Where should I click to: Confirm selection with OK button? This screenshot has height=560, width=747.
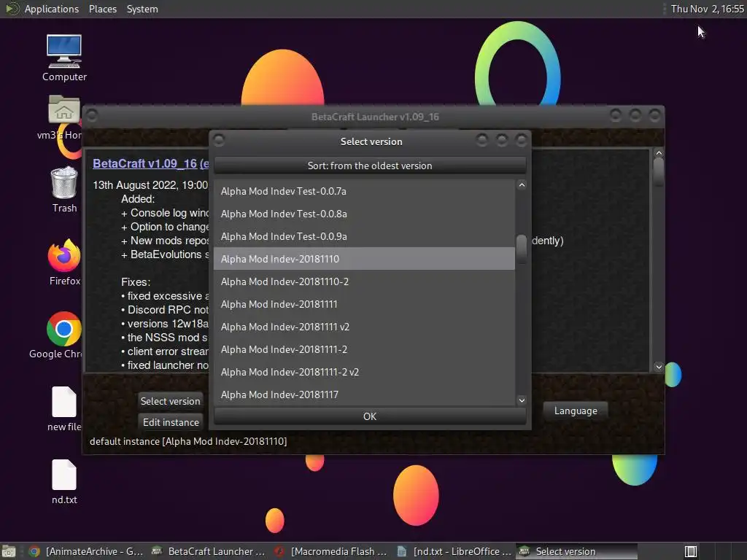pos(370,416)
